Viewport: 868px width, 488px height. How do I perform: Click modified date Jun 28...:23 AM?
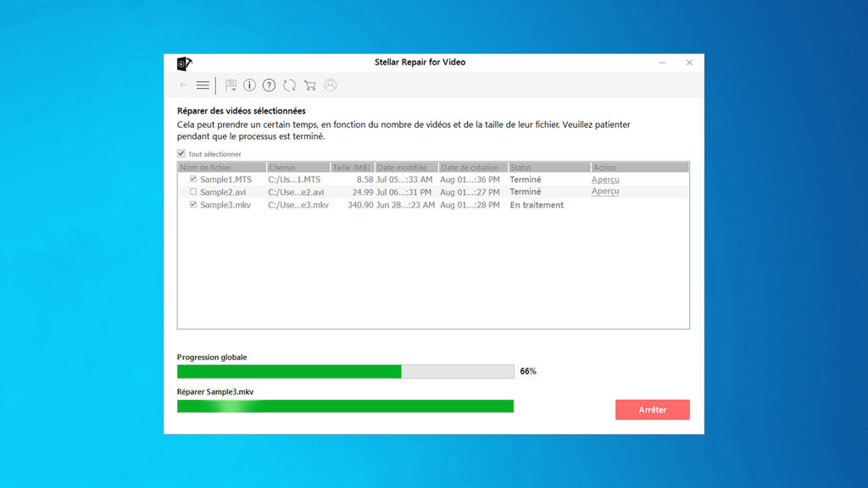[404, 205]
